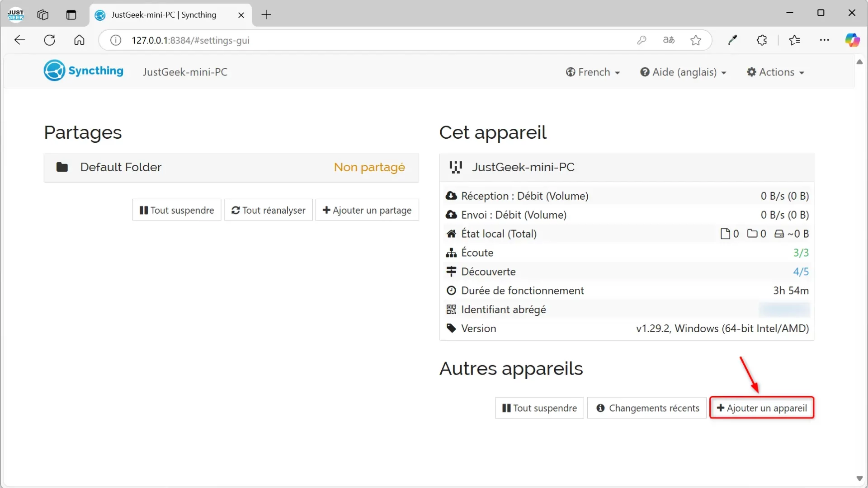Click the Tout réanalyser button
The width and height of the screenshot is (868, 488).
pyautogui.click(x=269, y=210)
